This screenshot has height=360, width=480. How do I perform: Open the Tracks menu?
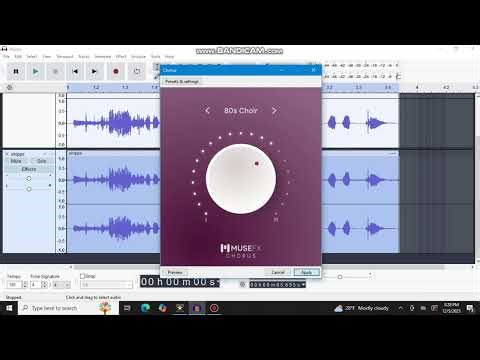(84, 56)
